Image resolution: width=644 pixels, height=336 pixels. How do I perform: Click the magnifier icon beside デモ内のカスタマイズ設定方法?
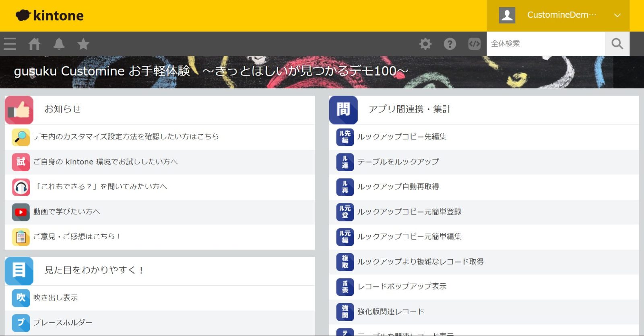(x=21, y=137)
